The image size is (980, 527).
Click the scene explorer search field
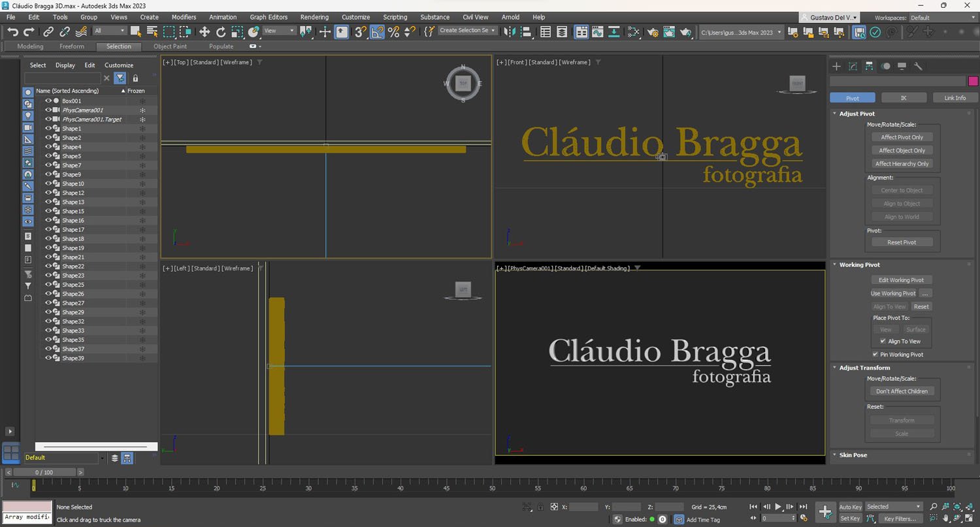pyautogui.click(x=62, y=78)
